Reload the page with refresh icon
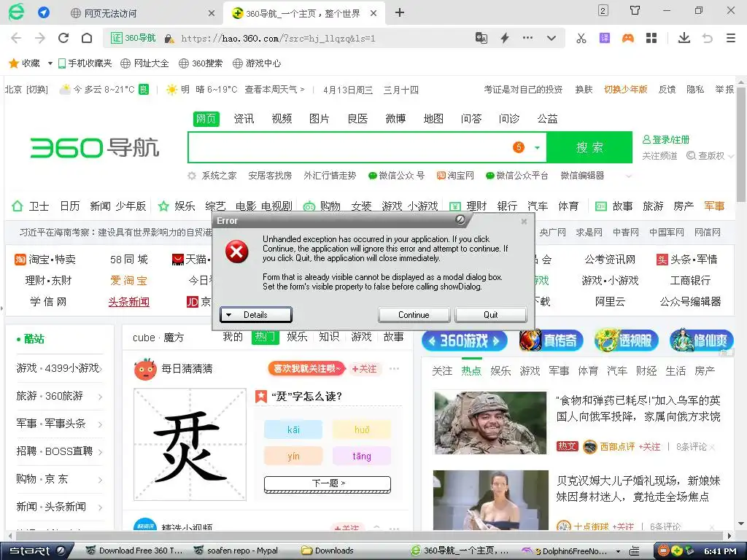The image size is (747, 560). pos(63,38)
